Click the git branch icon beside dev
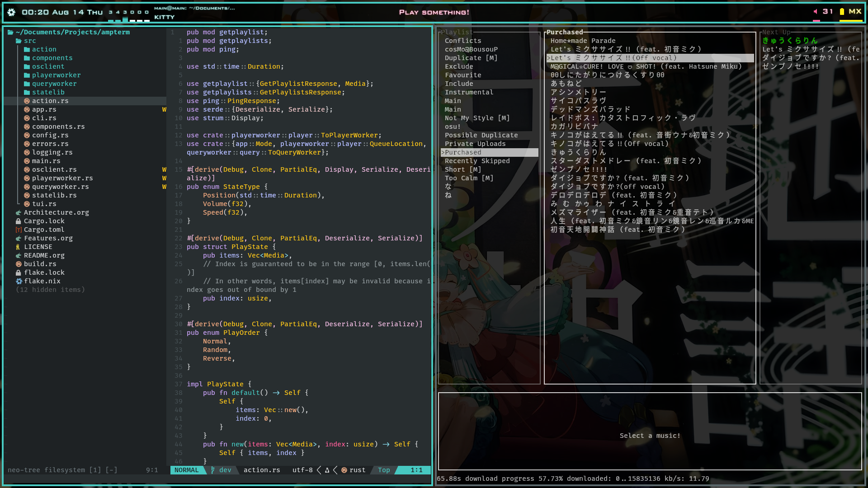Viewport: 868px width, 488px height. pyautogui.click(x=213, y=470)
